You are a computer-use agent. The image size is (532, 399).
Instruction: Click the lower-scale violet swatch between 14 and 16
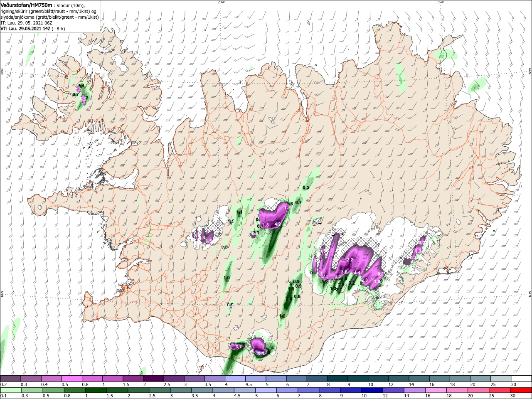tap(416, 390)
